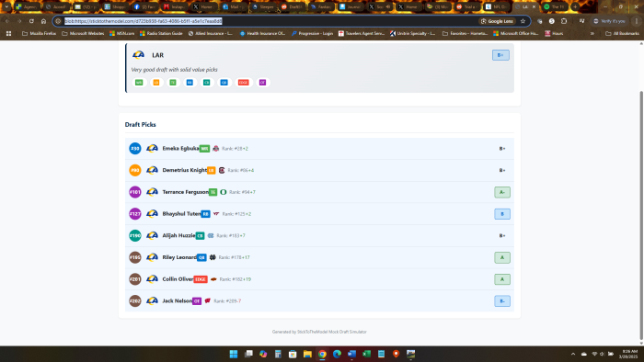This screenshot has width=644, height=362.
Task: Switch to the Facebook tab
Action: tap(144, 6)
